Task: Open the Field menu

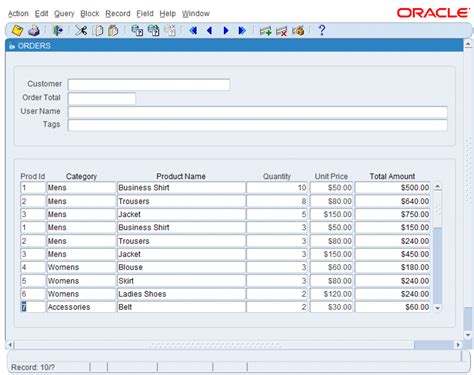Action: point(145,14)
